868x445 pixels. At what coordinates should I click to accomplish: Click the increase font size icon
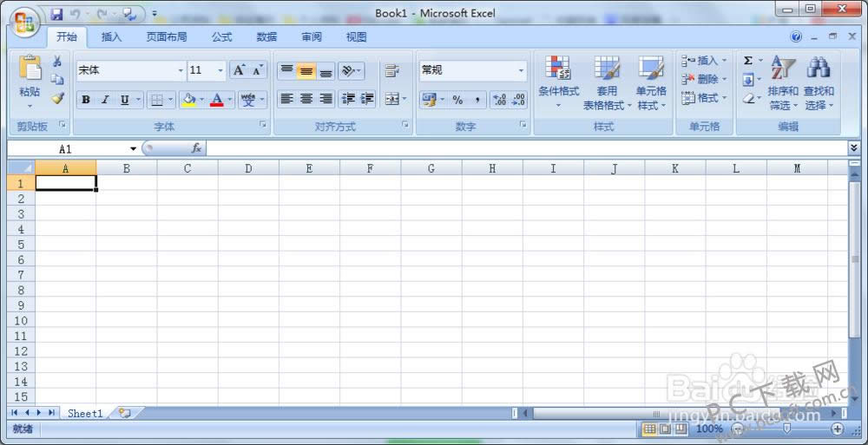point(239,70)
